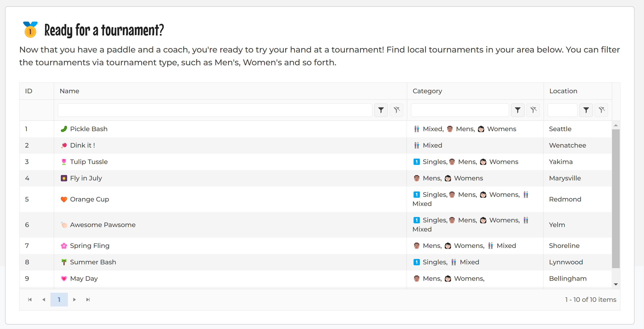644x329 pixels.
Task: Sort by the Location column header
Action: [578, 91]
